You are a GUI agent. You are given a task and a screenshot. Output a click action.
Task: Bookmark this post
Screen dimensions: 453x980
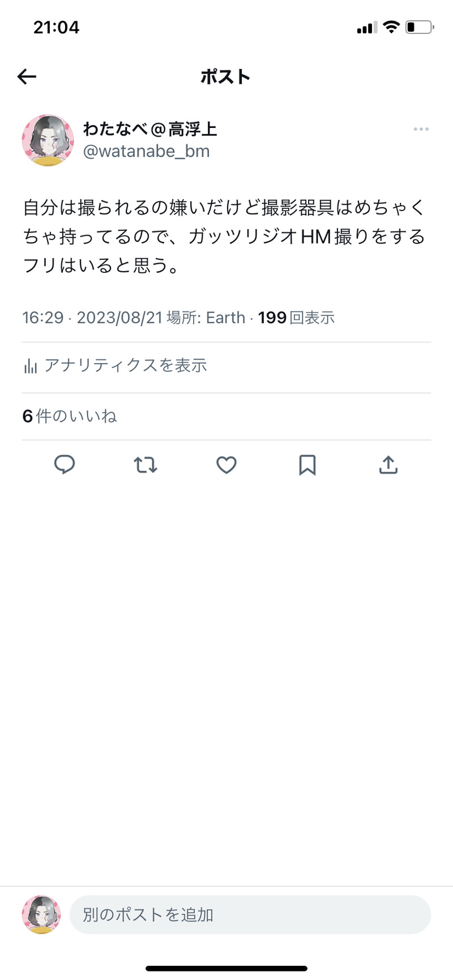coord(307,465)
